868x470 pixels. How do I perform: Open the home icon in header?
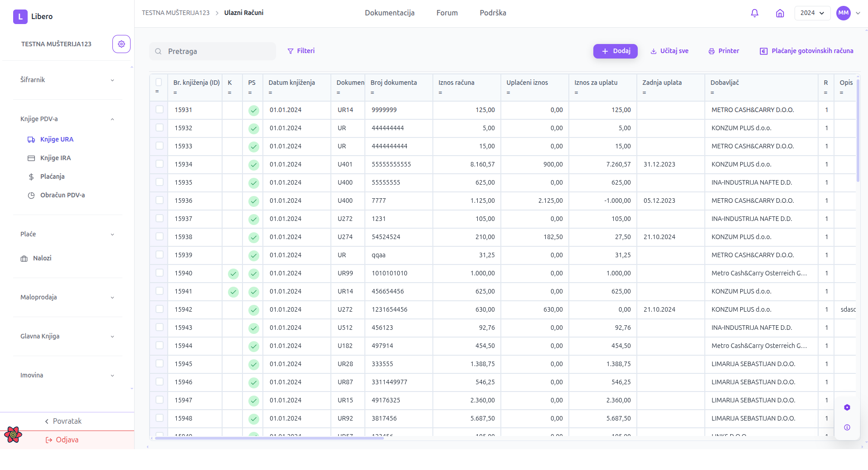pyautogui.click(x=780, y=13)
